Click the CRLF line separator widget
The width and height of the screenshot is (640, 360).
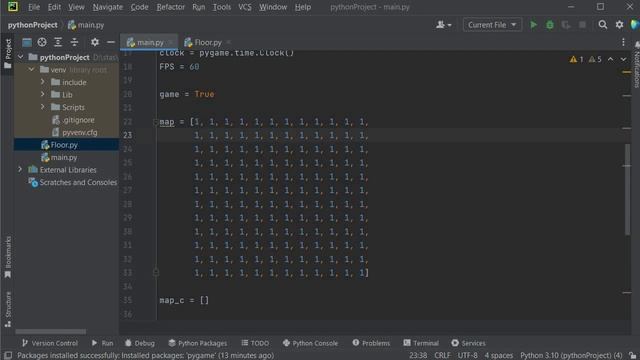(x=442, y=356)
